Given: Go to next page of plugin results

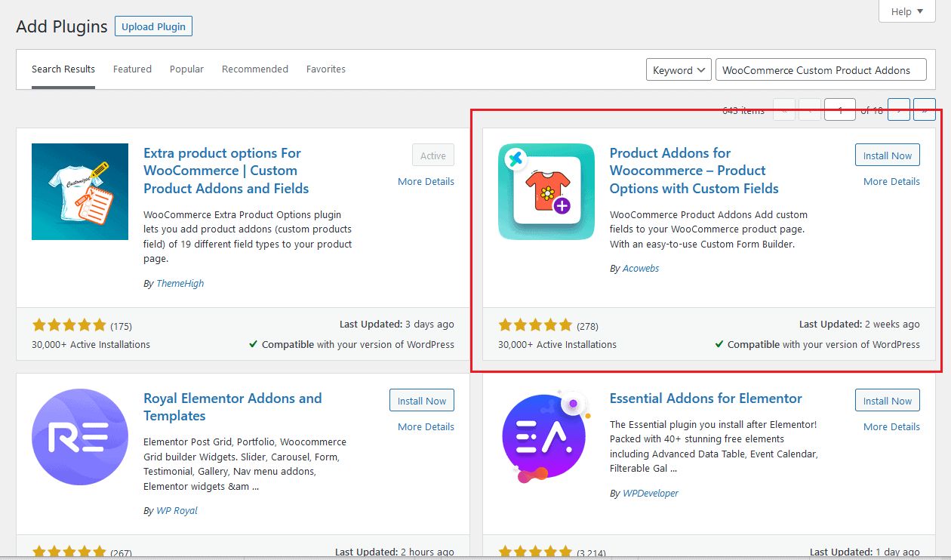Looking at the screenshot, I should 898,110.
